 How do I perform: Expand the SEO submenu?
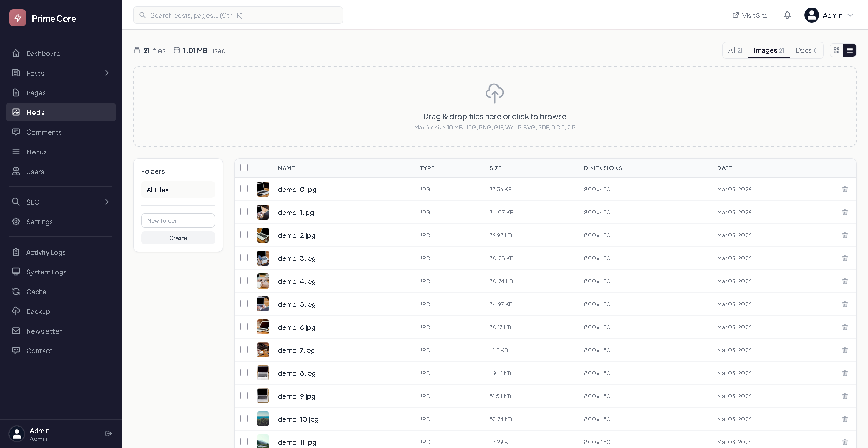point(107,202)
